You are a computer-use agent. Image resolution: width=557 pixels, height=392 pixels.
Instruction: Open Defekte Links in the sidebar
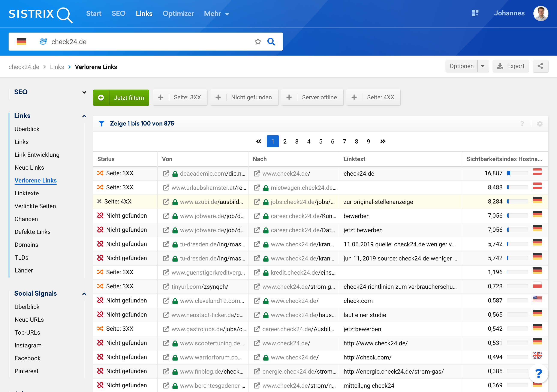(x=33, y=232)
